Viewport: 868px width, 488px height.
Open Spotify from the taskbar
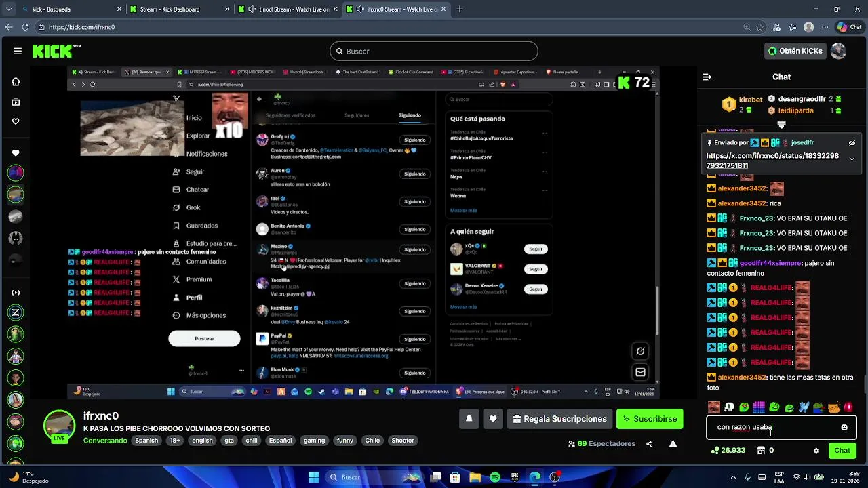click(x=495, y=477)
